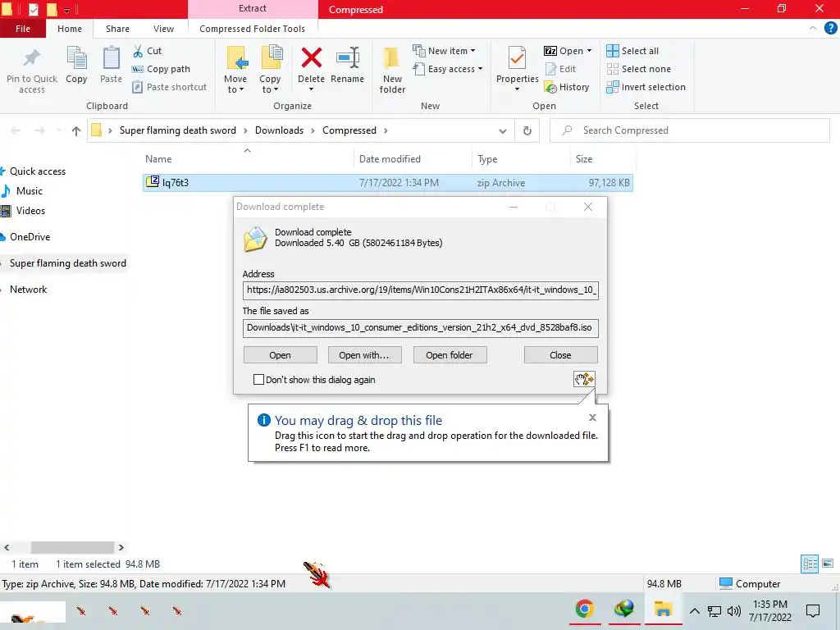Viewport: 840px width, 630px height.
Task: Delete the selected file with red X
Action: 311,58
